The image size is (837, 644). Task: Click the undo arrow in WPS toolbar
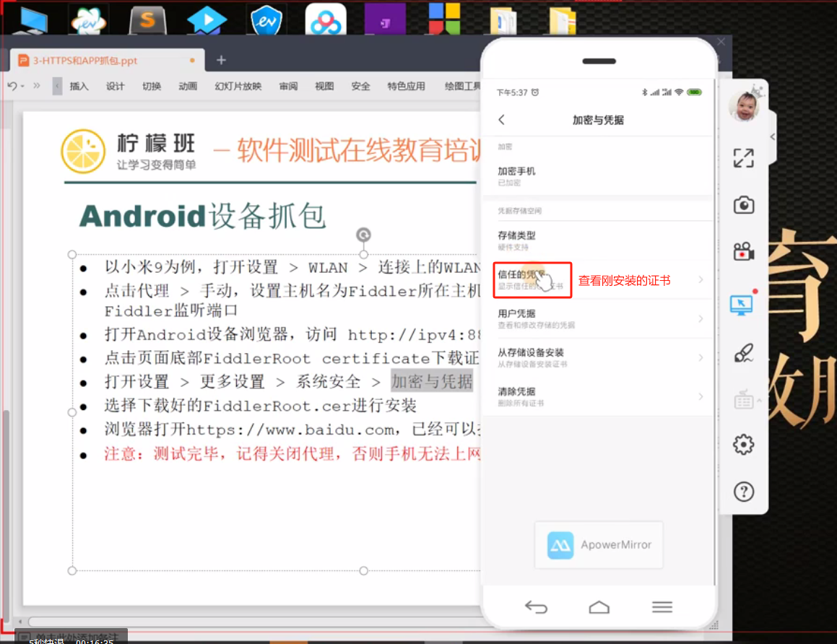12,85
